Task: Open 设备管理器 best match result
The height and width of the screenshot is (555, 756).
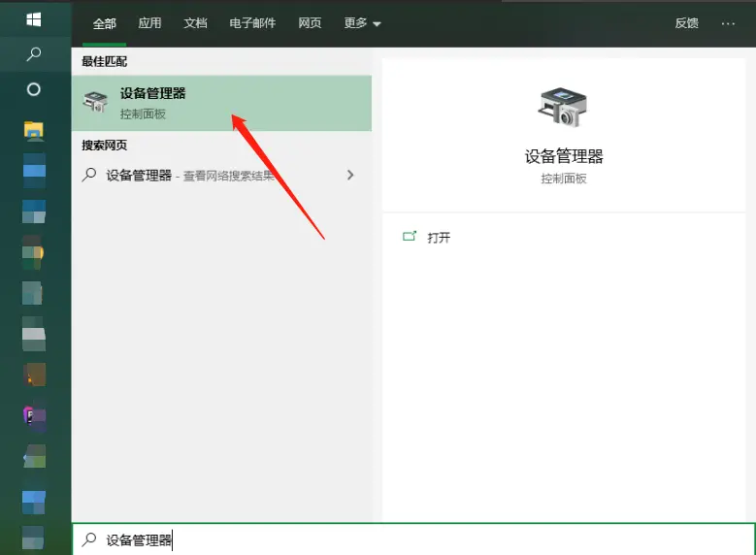Action: (x=221, y=103)
